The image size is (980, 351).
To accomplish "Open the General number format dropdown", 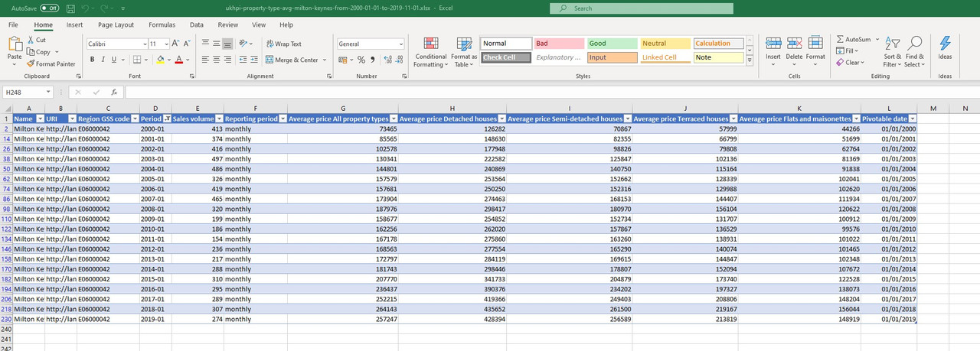I will pyautogui.click(x=400, y=44).
